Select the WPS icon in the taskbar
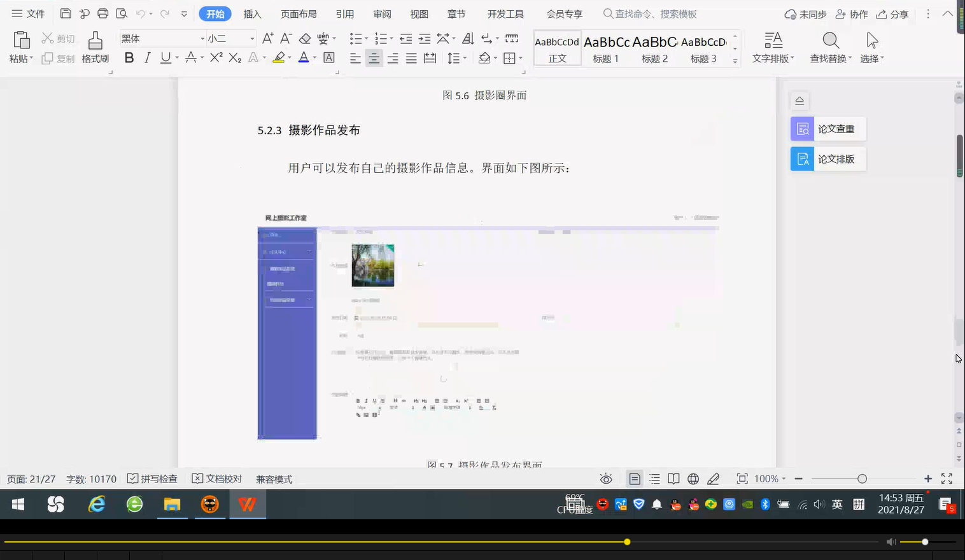Viewport: 965px width, 560px height. tap(247, 504)
